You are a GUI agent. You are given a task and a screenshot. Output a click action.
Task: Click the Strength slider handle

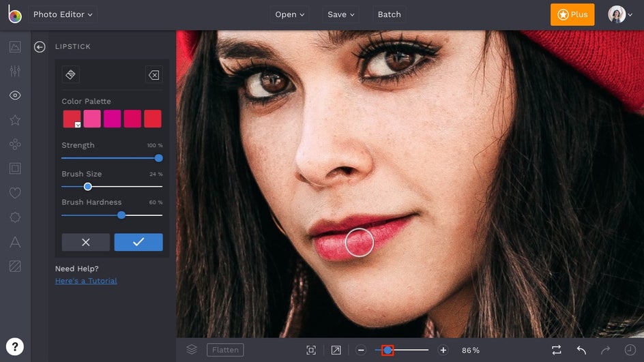click(158, 158)
